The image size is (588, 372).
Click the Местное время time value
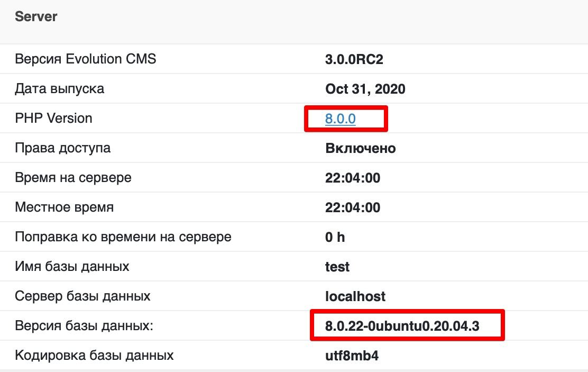(352, 207)
